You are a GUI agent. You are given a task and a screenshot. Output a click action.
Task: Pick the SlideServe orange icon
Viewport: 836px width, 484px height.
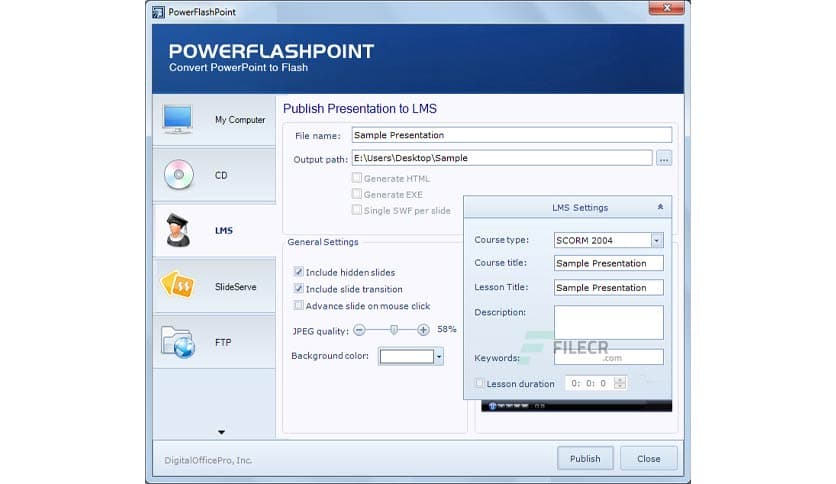[x=178, y=285]
